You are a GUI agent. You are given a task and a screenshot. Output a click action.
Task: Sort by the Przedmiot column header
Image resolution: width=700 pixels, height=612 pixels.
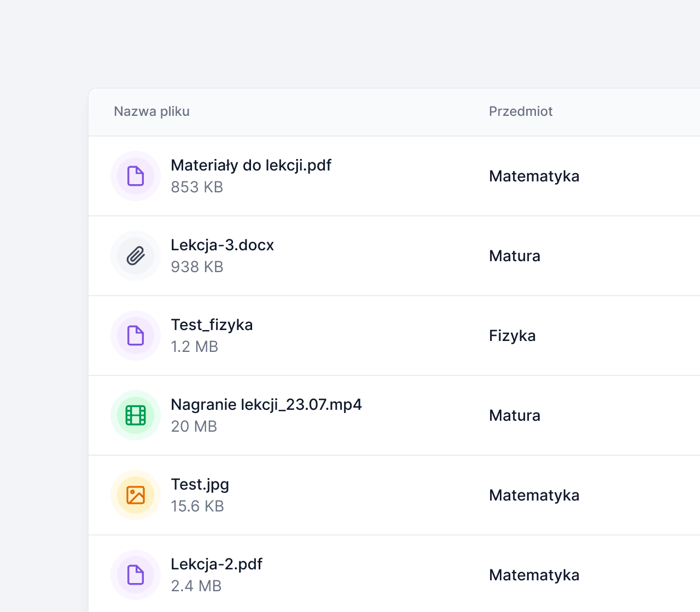coord(521,111)
